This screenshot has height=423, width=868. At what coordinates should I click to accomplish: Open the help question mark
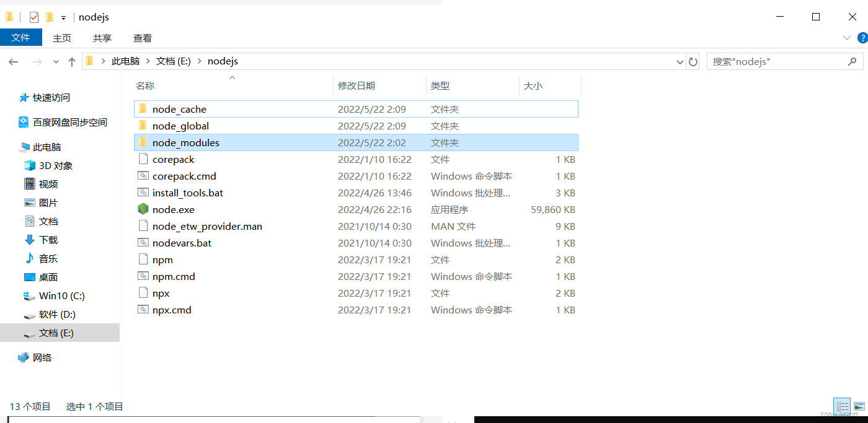pos(862,38)
